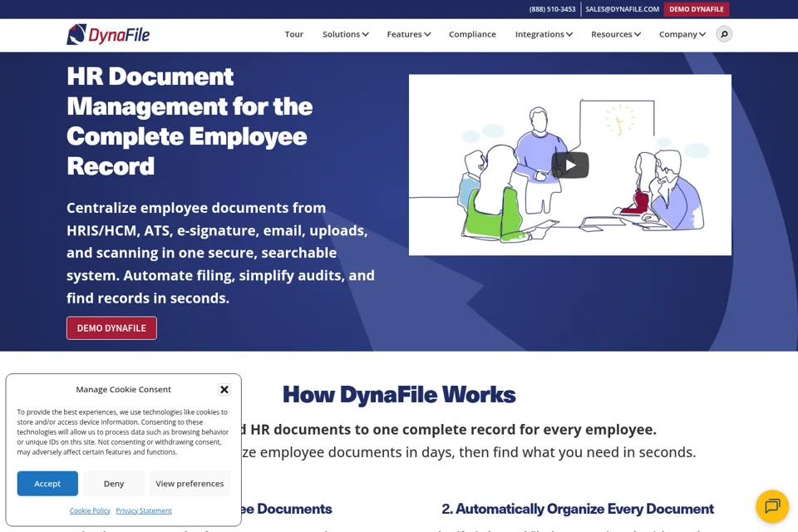Accept cookies
Image resolution: width=798 pixels, height=532 pixels.
(x=47, y=484)
